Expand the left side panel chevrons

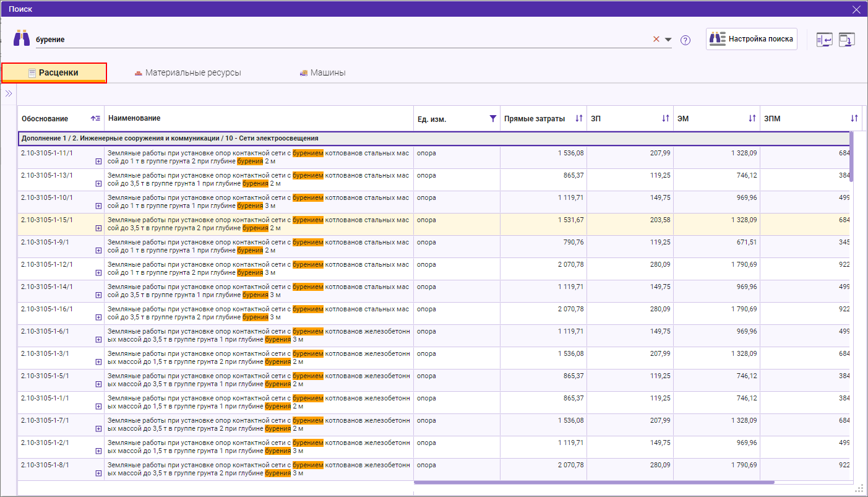[x=9, y=94]
